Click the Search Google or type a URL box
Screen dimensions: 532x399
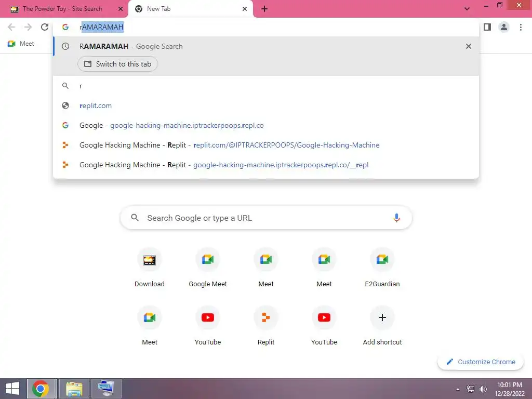tap(266, 218)
